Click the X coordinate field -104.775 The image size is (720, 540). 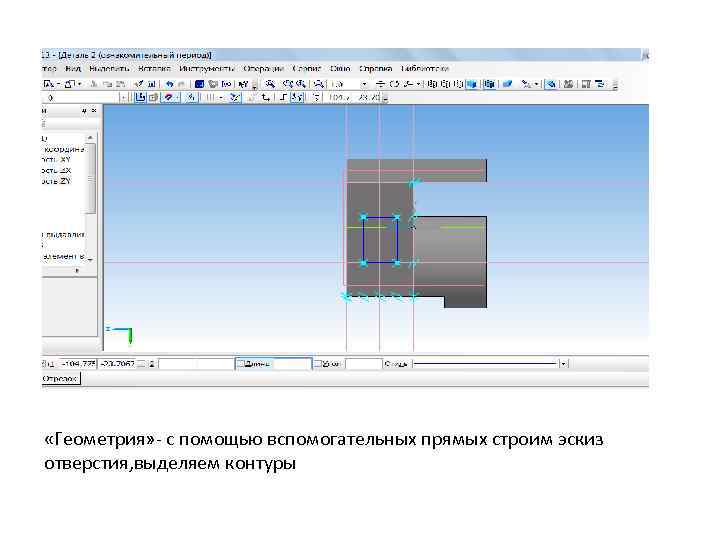78,364
